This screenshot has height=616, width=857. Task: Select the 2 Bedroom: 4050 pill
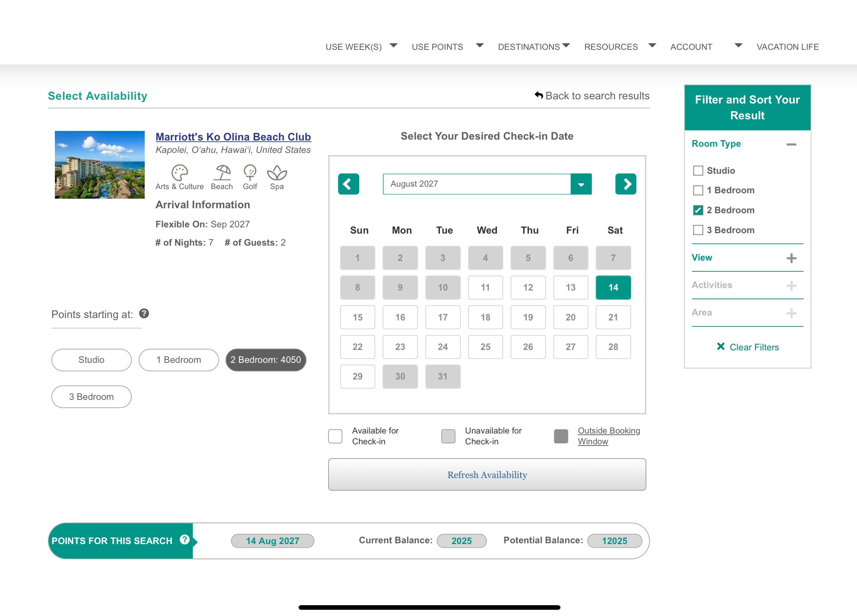(266, 360)
